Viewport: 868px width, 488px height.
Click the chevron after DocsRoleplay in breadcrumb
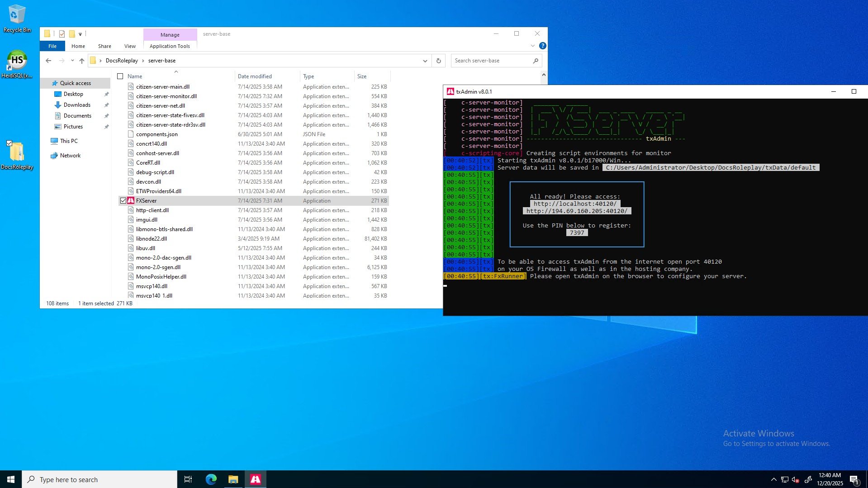point(143,61)
